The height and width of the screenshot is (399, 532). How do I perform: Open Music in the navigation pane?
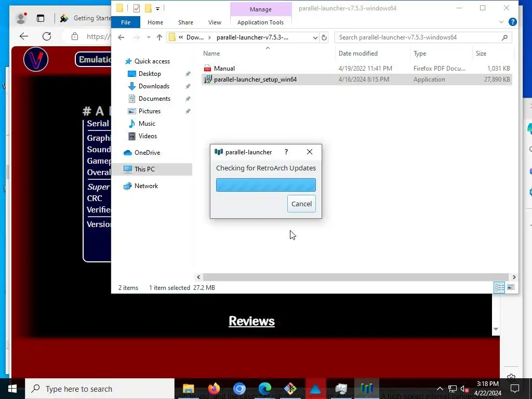pos(147,124)
